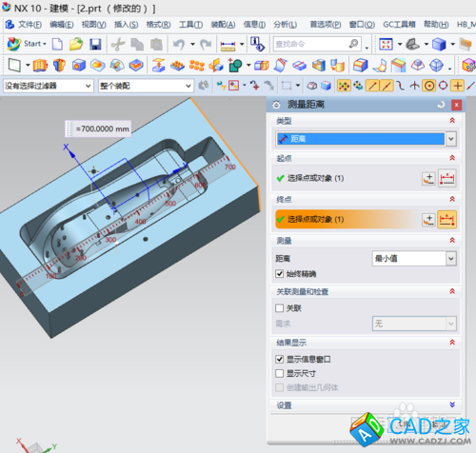Open the 最小值 distance dropdown
The height and width of the screenshot is (453, 476).
coord(414,259)
